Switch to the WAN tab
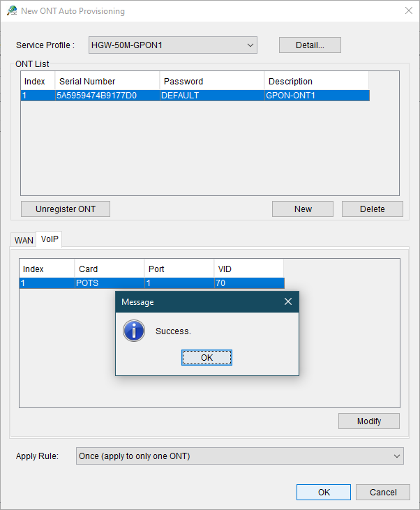The width and height of the screenshot is (420, 510). tap(24, 240)
